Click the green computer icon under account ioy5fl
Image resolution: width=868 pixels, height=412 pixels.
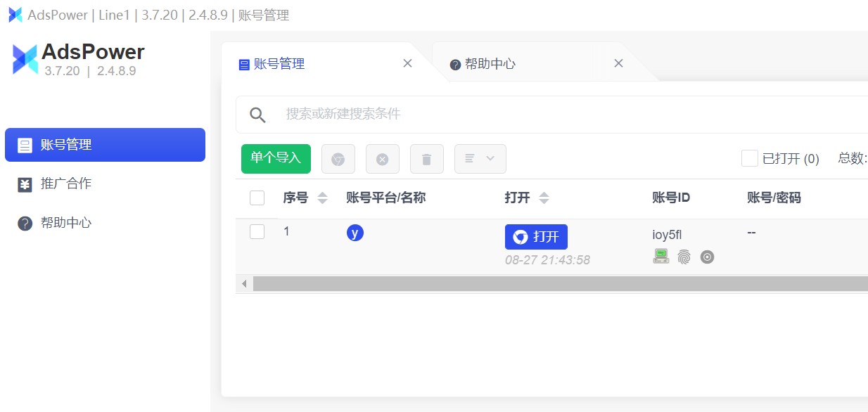click(x=661, y=257)
